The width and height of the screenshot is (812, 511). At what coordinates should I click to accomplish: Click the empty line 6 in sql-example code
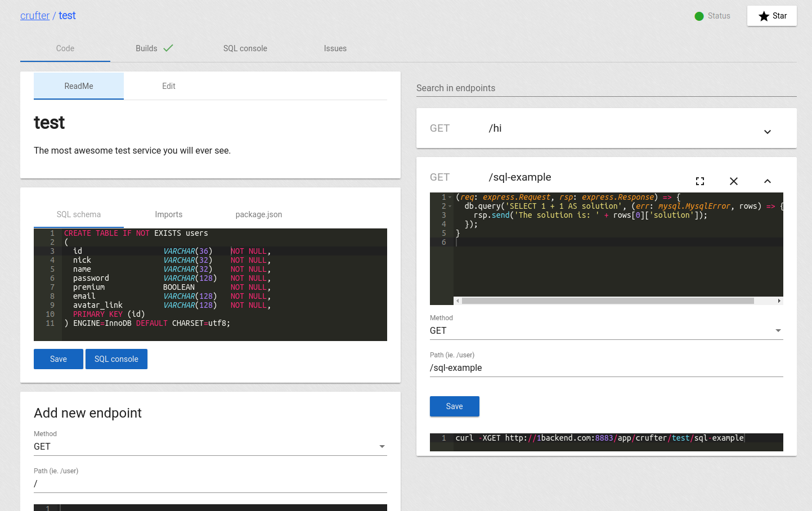point(619,243)
